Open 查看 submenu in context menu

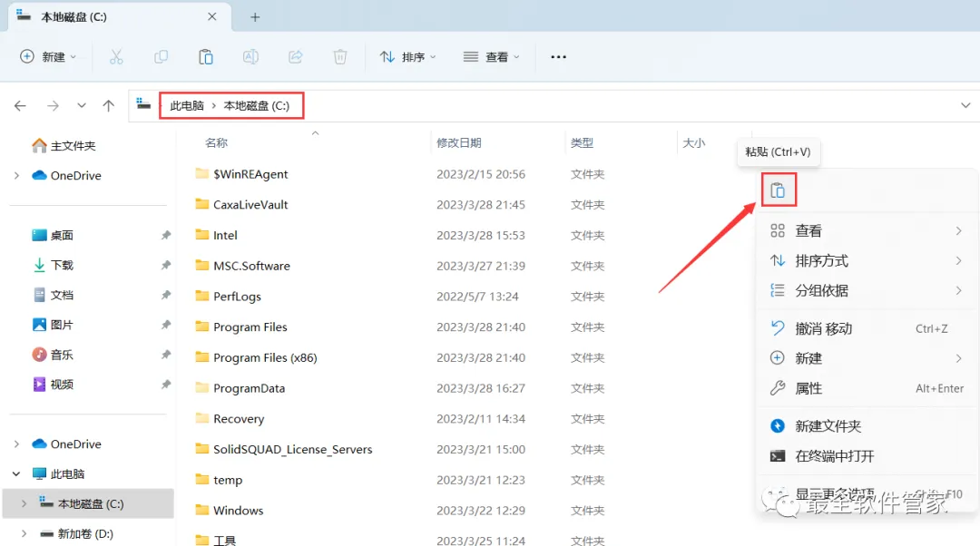tap(867, 231)
